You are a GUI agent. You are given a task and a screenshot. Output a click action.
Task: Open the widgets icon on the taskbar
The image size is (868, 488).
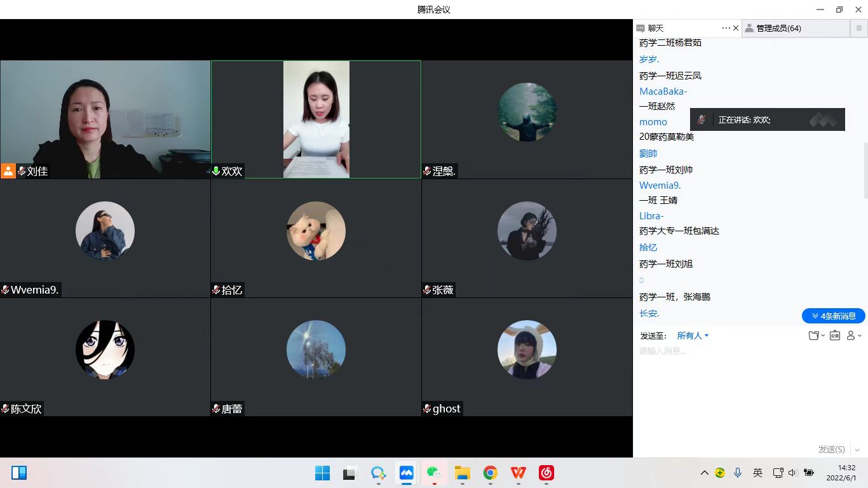(19, 473)
